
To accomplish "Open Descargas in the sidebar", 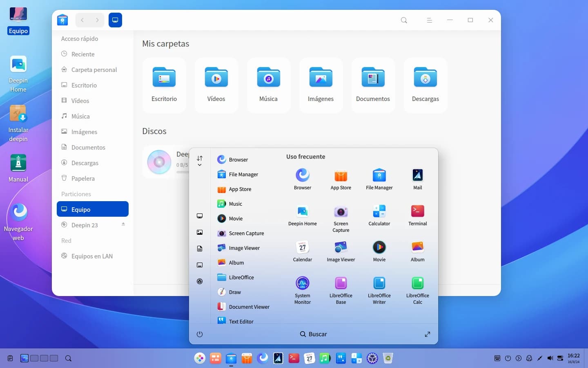I will (x=93, y=163).
